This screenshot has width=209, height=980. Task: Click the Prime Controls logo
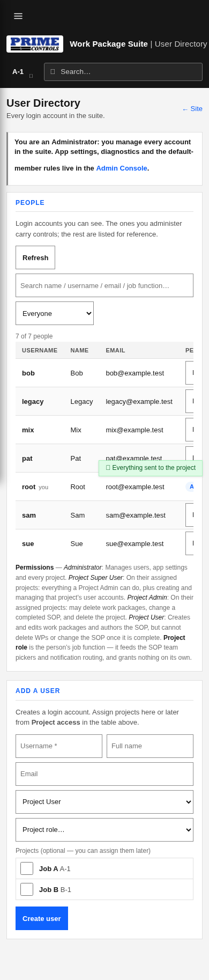pos(35,44)
